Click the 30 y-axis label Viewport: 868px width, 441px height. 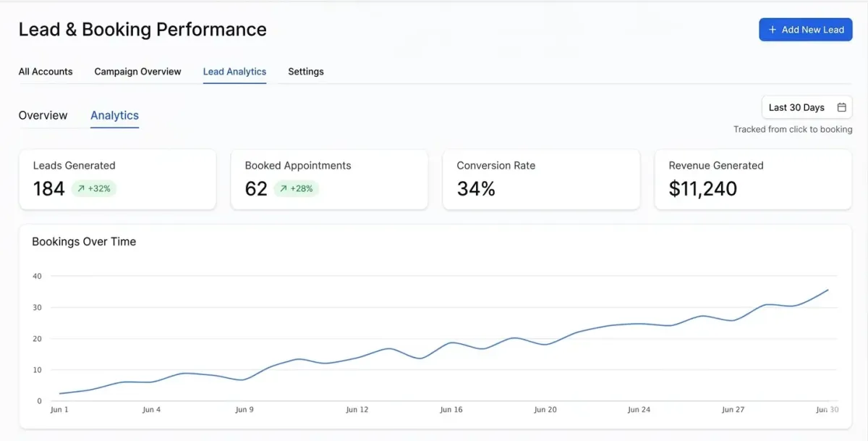point(38,308)
